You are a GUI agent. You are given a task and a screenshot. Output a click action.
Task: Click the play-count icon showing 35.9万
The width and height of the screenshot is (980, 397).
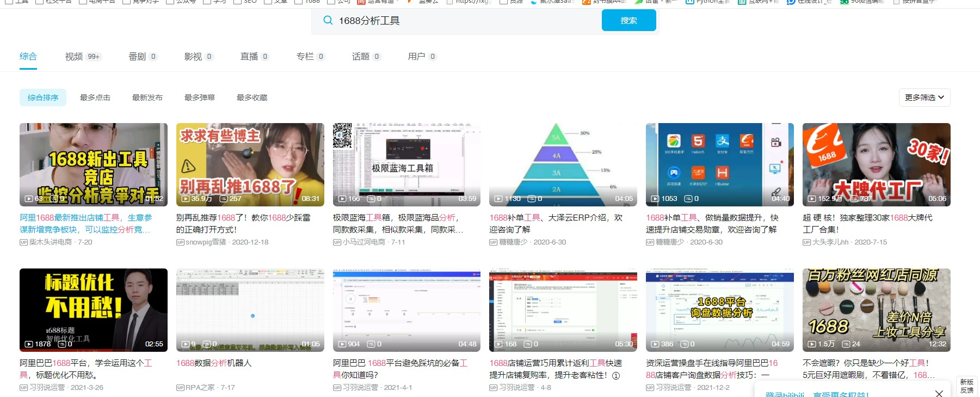[186, 199]
